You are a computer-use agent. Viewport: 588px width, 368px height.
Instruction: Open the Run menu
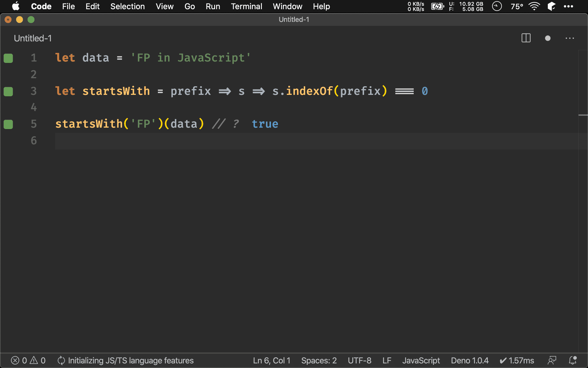coord(213,6)
